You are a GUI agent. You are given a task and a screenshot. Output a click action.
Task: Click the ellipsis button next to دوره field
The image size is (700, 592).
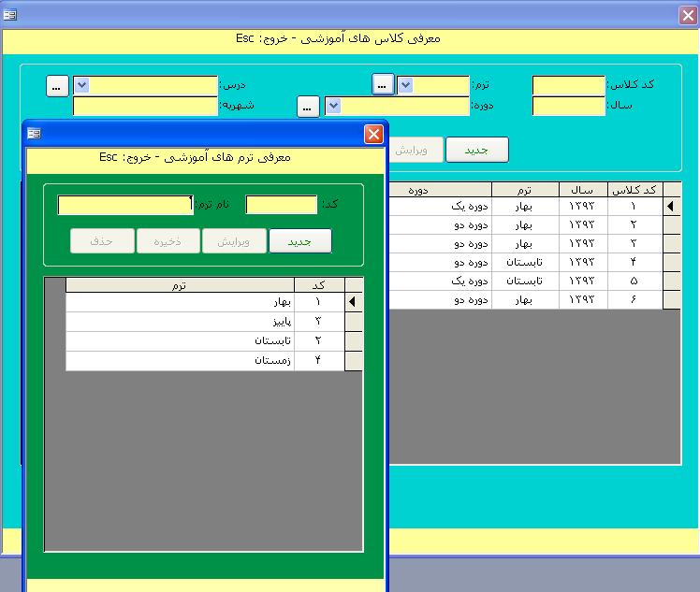tap(308, 107)
